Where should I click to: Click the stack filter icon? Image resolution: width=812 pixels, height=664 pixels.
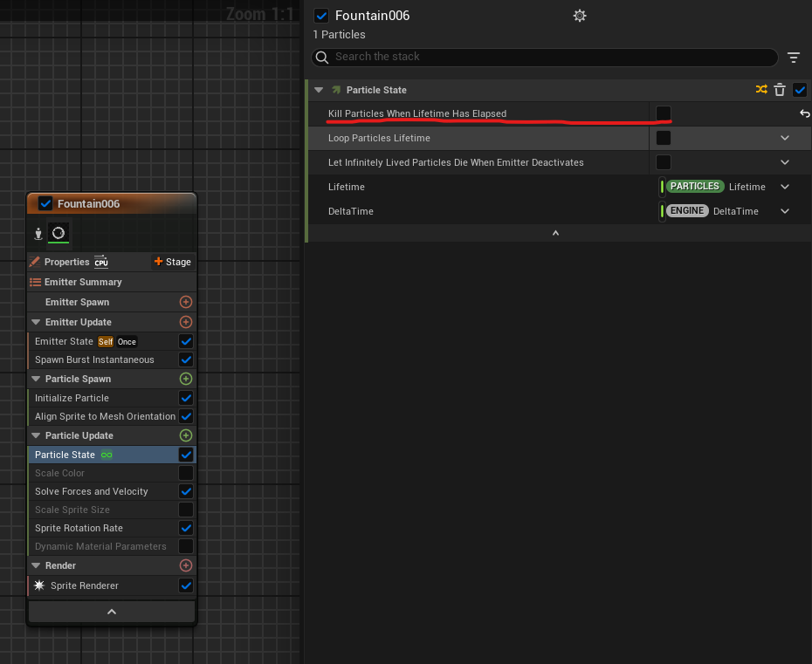[x=793, y=58]
